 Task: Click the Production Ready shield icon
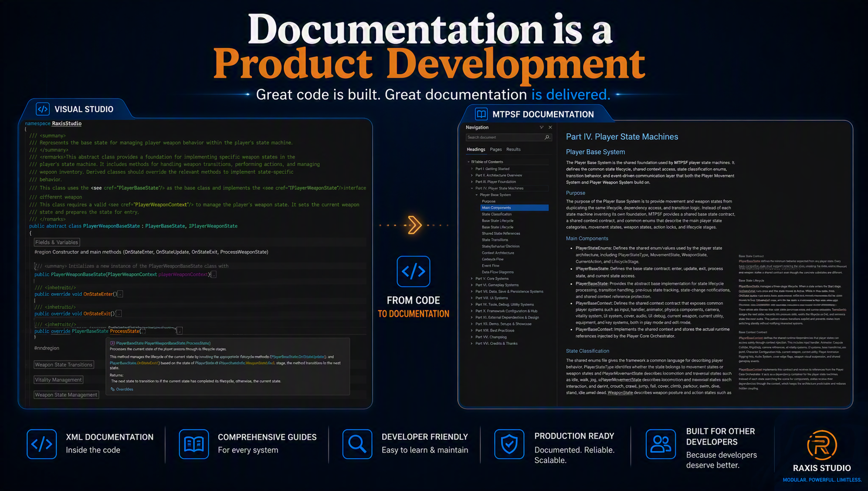point(509,444)
